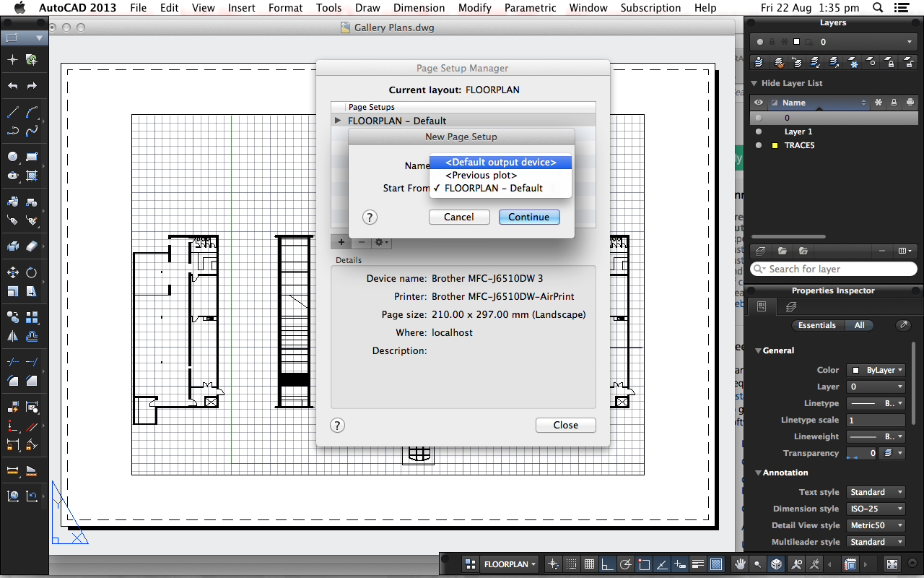Click the layer folder icon below layer list

click(783, 251)
